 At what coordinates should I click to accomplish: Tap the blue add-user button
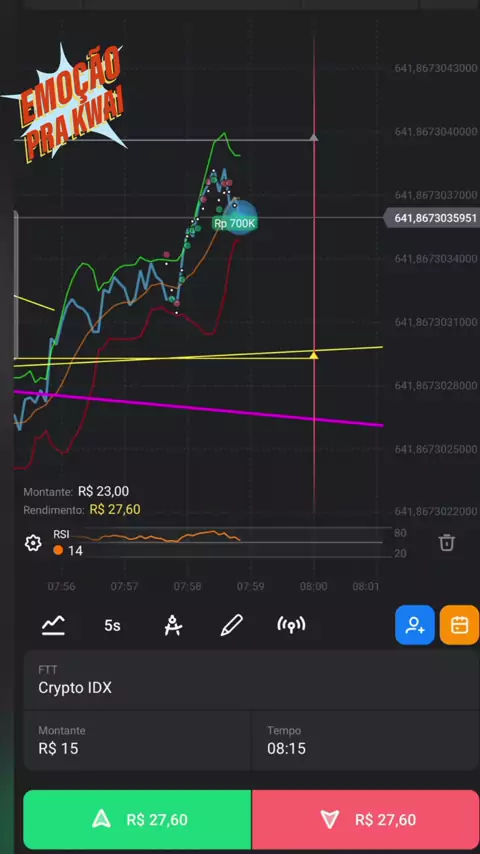pos(415,625)
